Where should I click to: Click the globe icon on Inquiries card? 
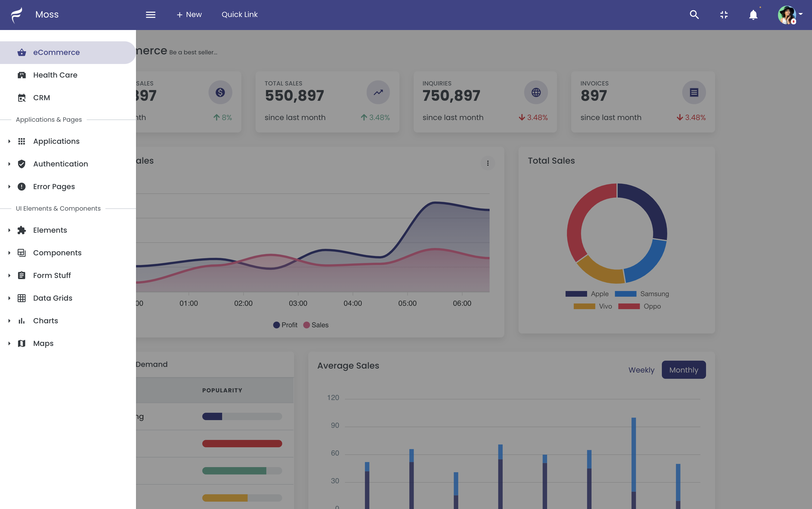536,92
